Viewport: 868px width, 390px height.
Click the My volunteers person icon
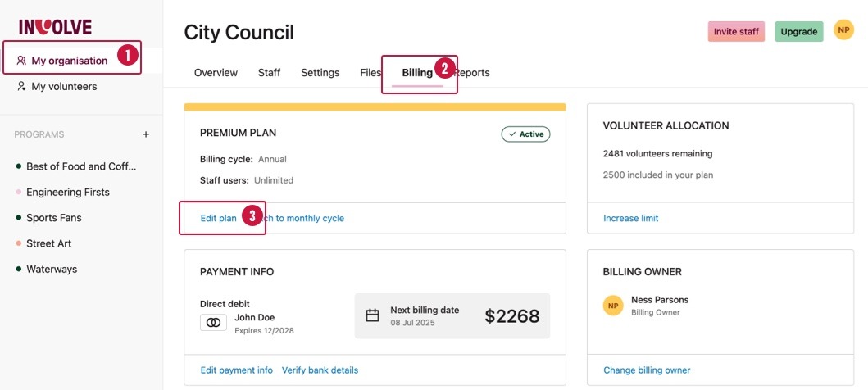(x=22, y=86)
